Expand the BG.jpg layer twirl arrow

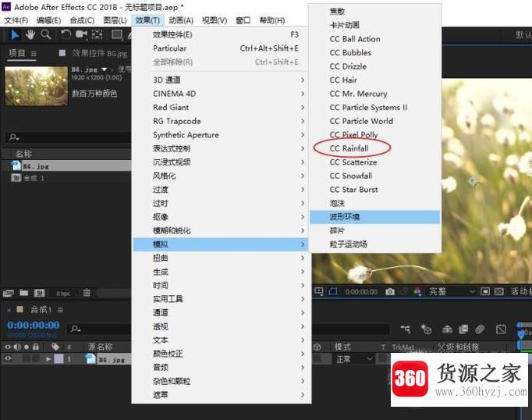(48, 359)
